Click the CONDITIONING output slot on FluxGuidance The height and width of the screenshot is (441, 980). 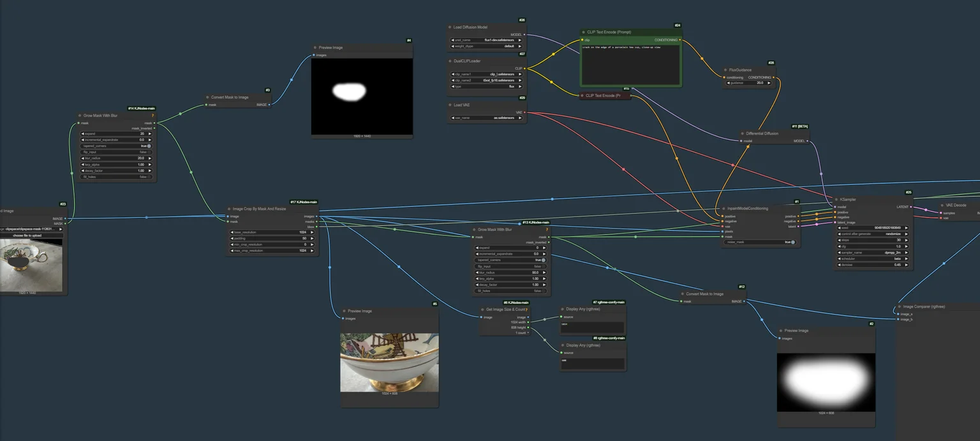pos(773,77)
